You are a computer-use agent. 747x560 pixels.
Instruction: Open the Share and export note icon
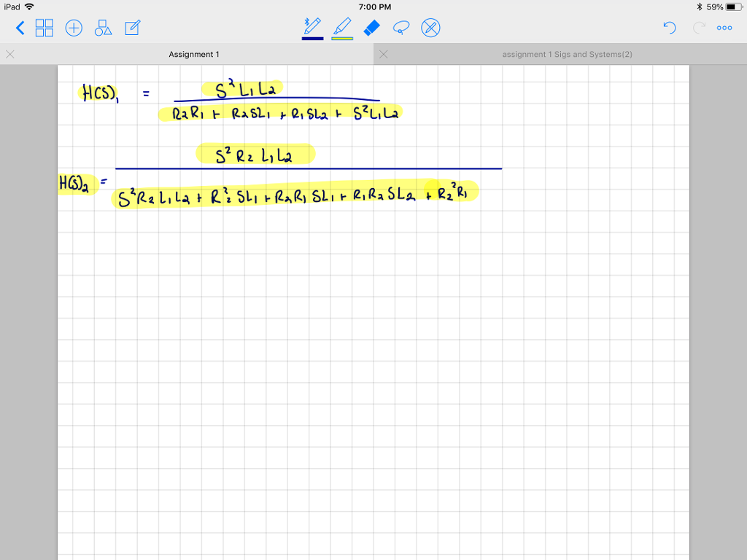(x=132, y=27)
